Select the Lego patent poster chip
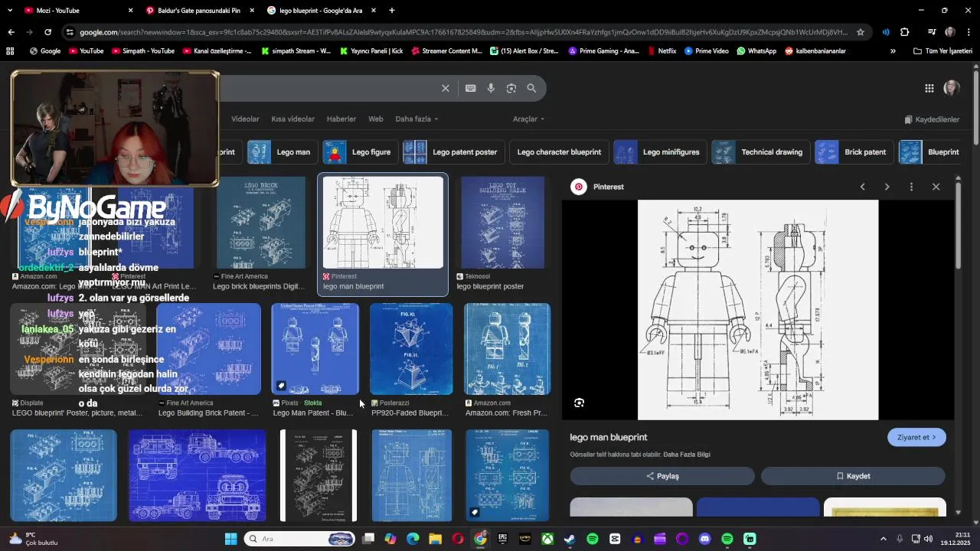The image size is (980, 551). coord(453,152)
